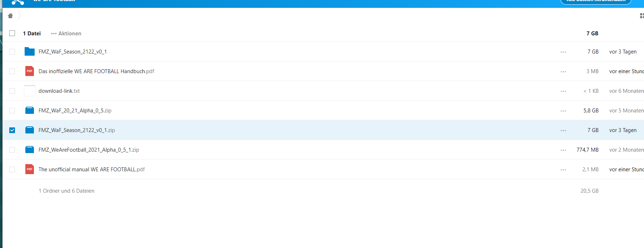
Task: Click PDF icon of German Handbuch file
Action: (x=30, y=71)
